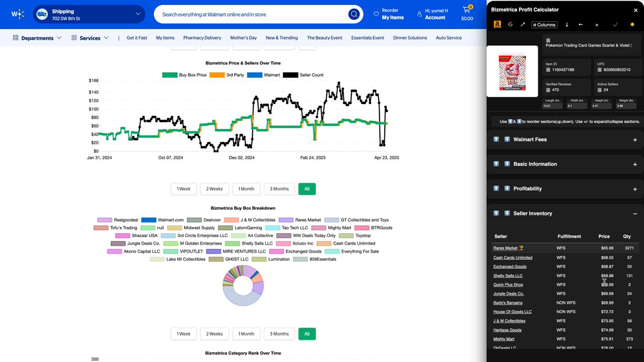Viewport: 644px width, 362px height.
Task: Open Rares Market seller link
Action: point(506,248)
